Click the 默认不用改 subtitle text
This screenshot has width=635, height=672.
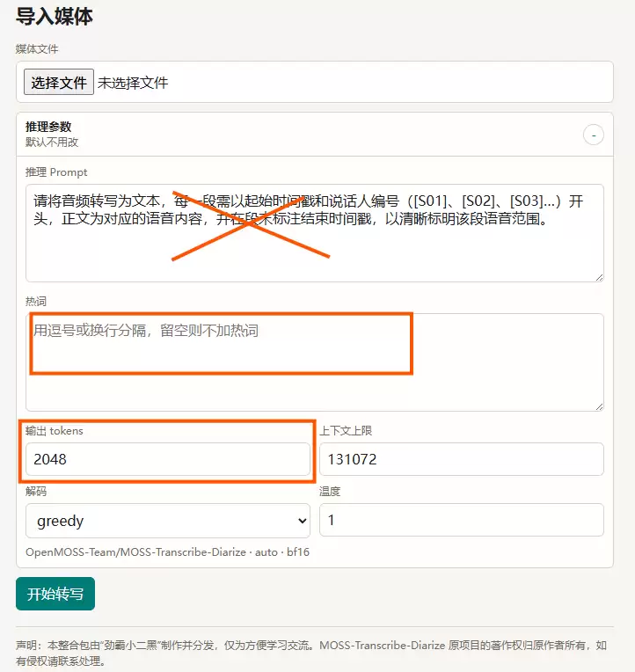pyautogui.click(x=52, y=142)
